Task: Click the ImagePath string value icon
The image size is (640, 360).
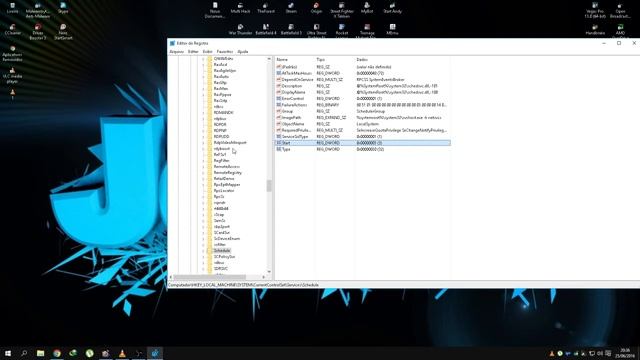Action: 279,118
